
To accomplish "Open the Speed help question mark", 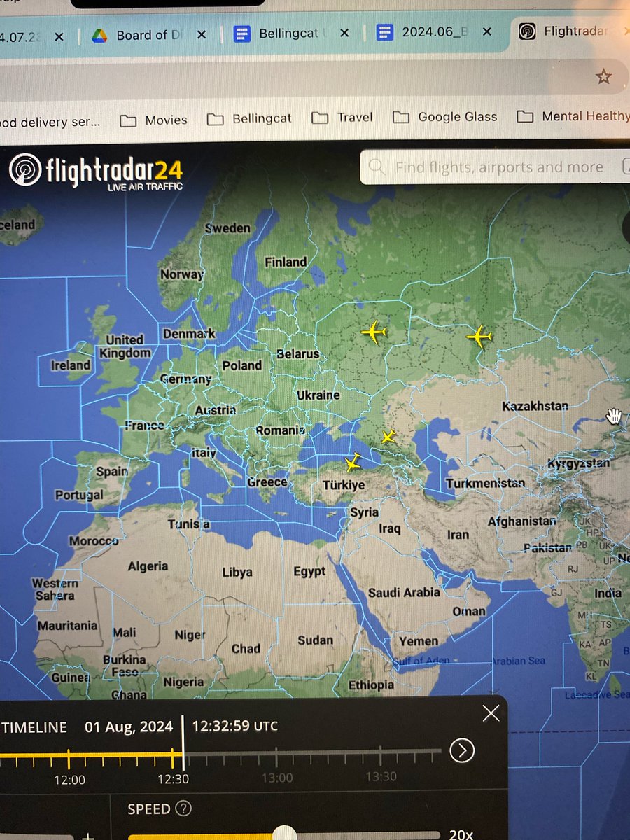I will [183, 808].
